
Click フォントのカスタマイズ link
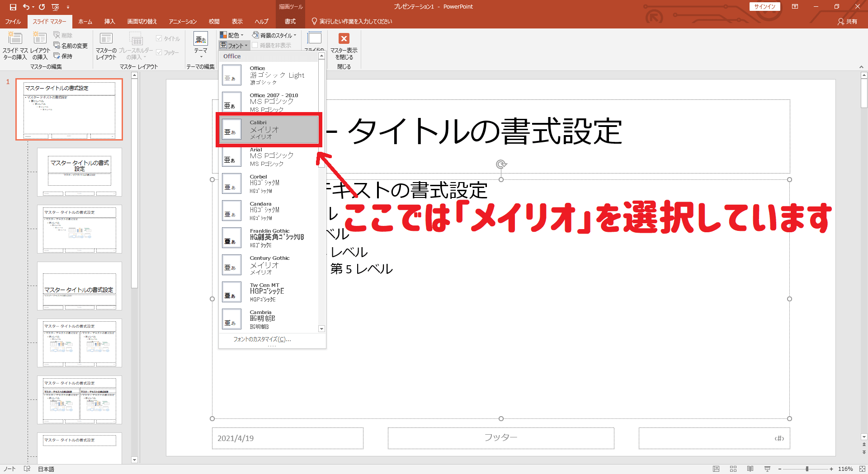coord(262,339)
